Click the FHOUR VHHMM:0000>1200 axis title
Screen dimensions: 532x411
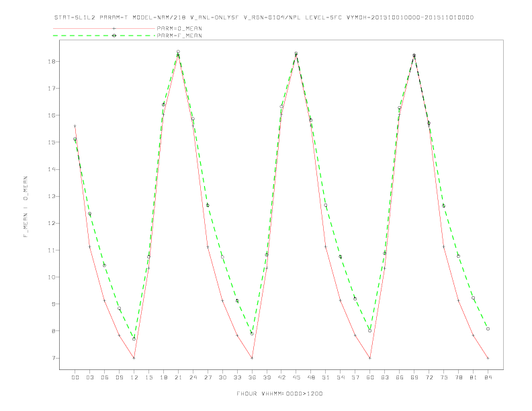coord(279,394)
